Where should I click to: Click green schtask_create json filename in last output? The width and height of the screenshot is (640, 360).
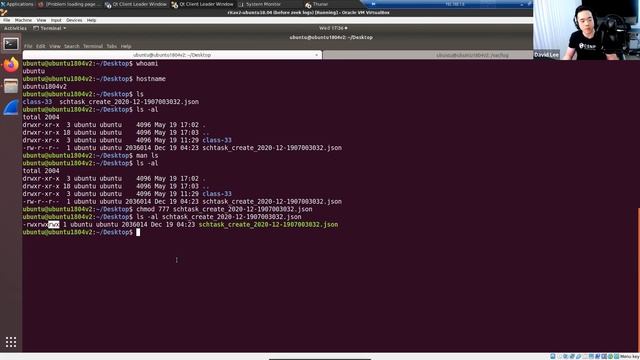[268, 224]
